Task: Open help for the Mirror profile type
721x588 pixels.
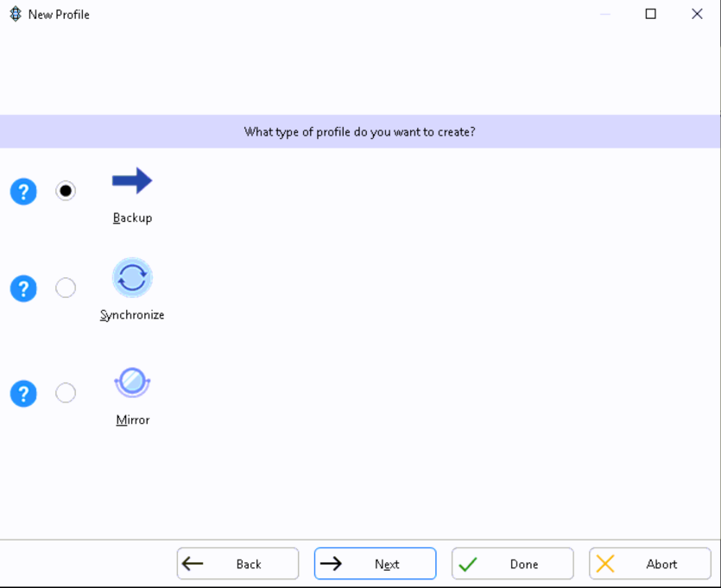Action: tap(23, 394)
